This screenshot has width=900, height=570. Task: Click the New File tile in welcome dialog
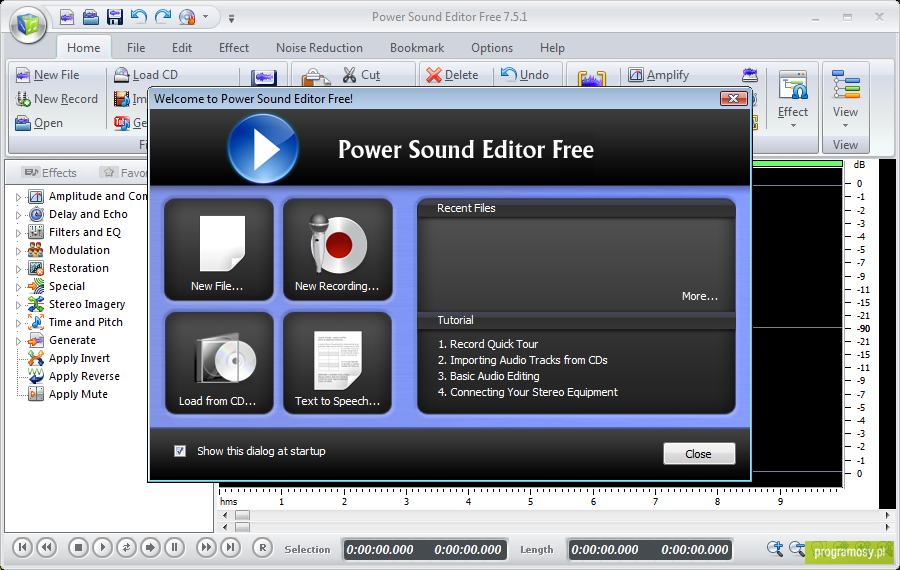tap(219, 250)
